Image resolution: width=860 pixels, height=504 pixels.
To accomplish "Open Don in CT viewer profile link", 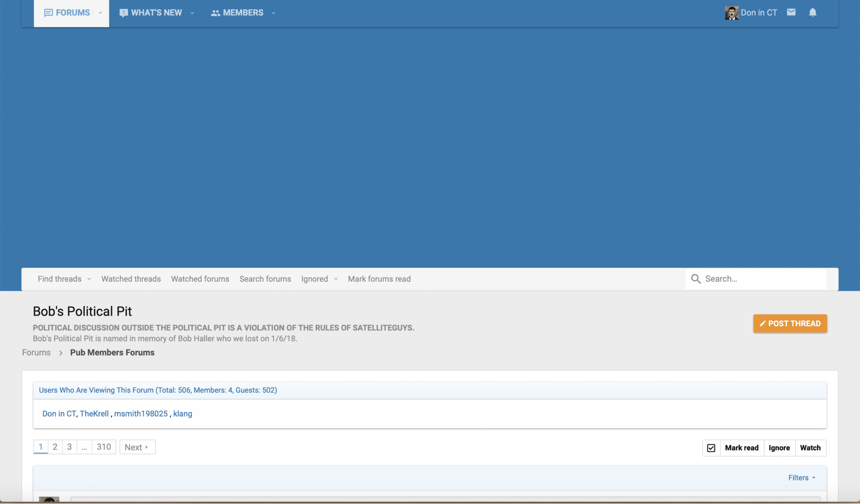I will pyautogui.click(x=59, y=413).
